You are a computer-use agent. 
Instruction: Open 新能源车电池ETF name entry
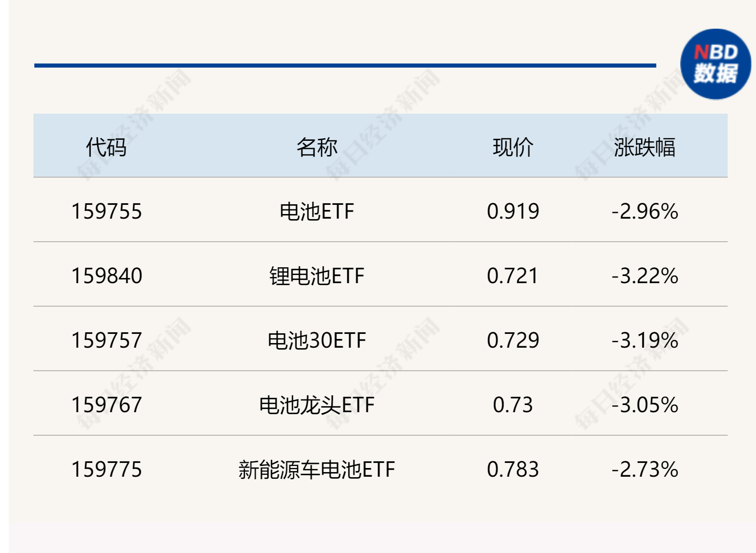click(317, 469)
